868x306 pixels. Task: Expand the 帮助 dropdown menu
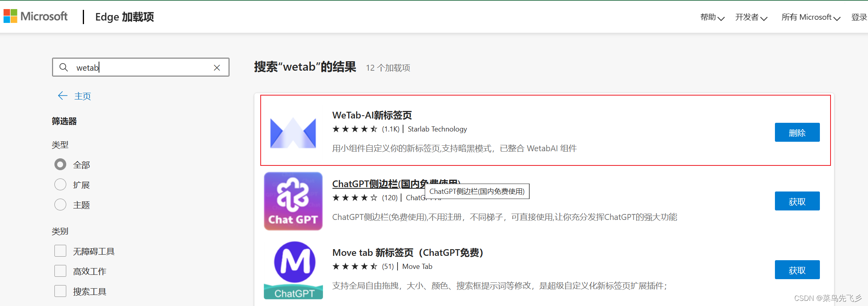pyautogui.click(x=712, y=17)
